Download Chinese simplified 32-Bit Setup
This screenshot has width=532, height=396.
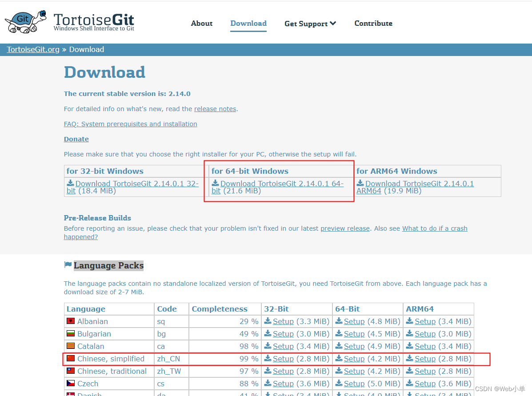(x=283, y=359)
